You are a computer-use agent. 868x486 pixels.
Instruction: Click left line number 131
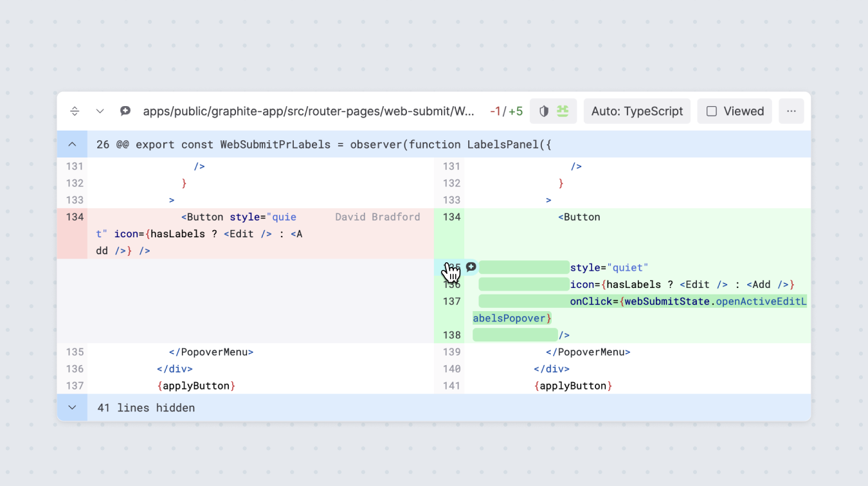coord(75,166)
